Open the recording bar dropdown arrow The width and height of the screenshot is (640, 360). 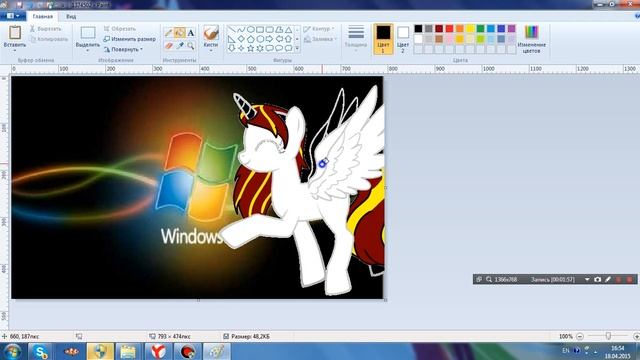pos(587,279)
